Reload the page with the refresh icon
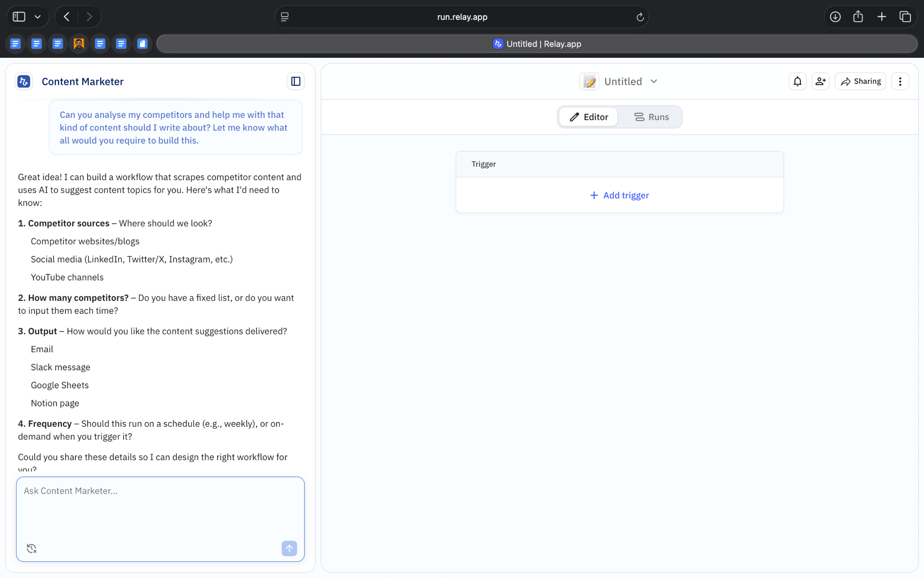This screenshot has height=578, width=924. [640, 17]
